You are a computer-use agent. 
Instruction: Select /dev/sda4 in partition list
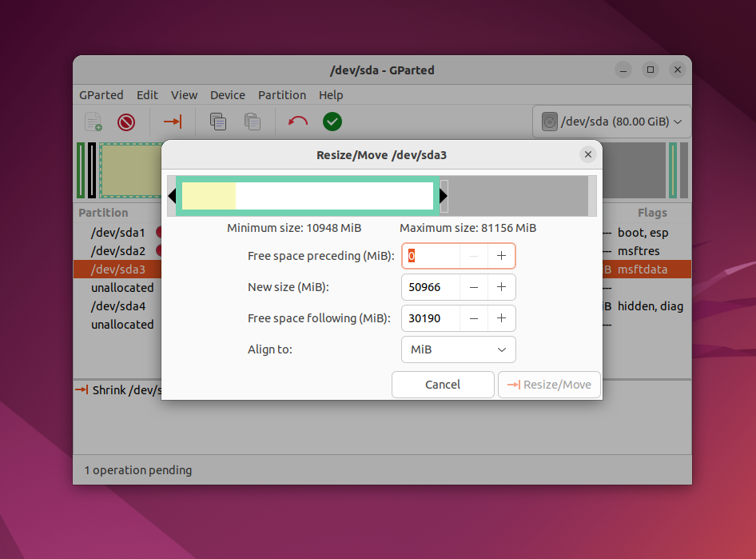[x=118, y=306]
